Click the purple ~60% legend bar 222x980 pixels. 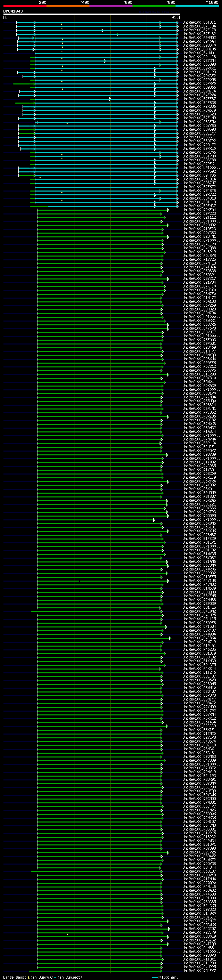[x=111, y=6]
